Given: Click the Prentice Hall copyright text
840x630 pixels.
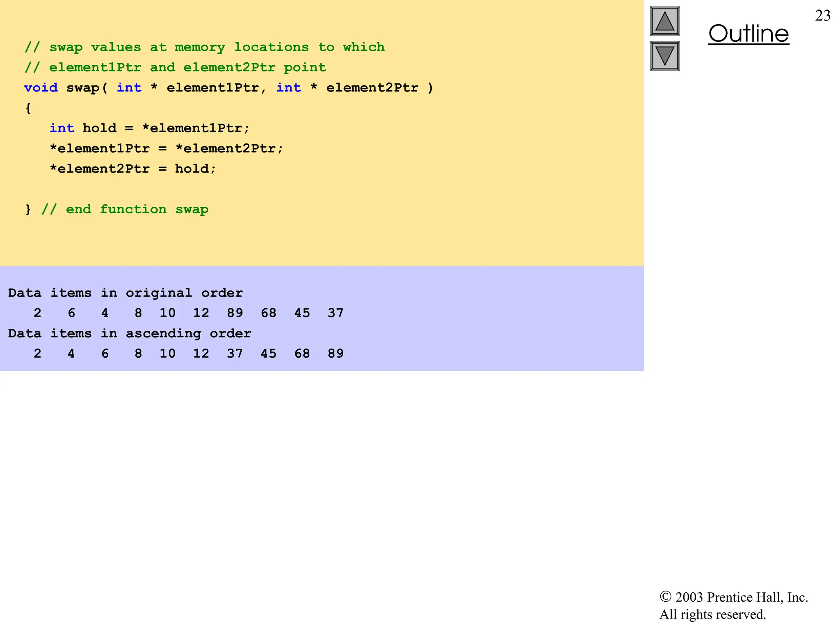Looking at the screenshot, I should 733,597.
